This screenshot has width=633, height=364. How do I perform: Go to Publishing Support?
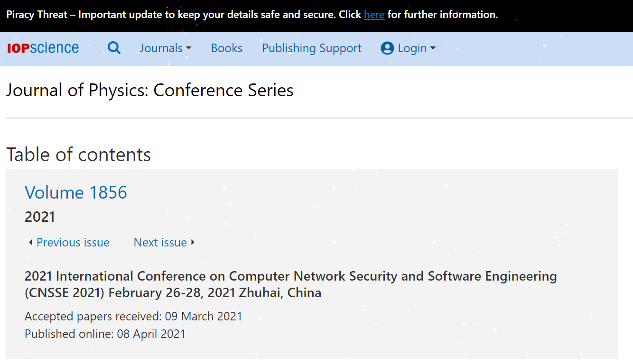[312, 48]
